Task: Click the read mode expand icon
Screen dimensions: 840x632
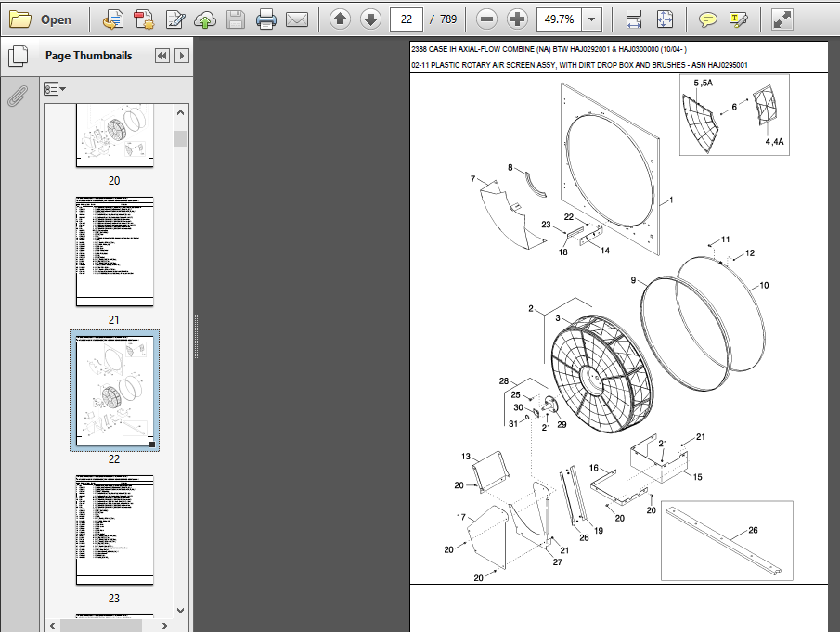Action: [782, 19]
